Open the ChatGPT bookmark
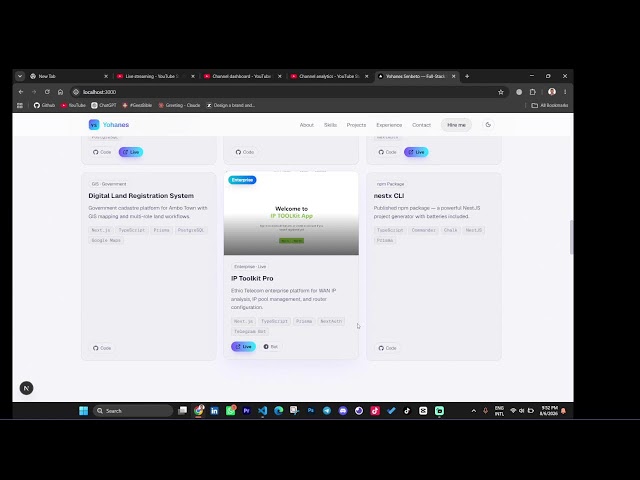The height and width of the screenshot is (480, 640). pos(104,105)
